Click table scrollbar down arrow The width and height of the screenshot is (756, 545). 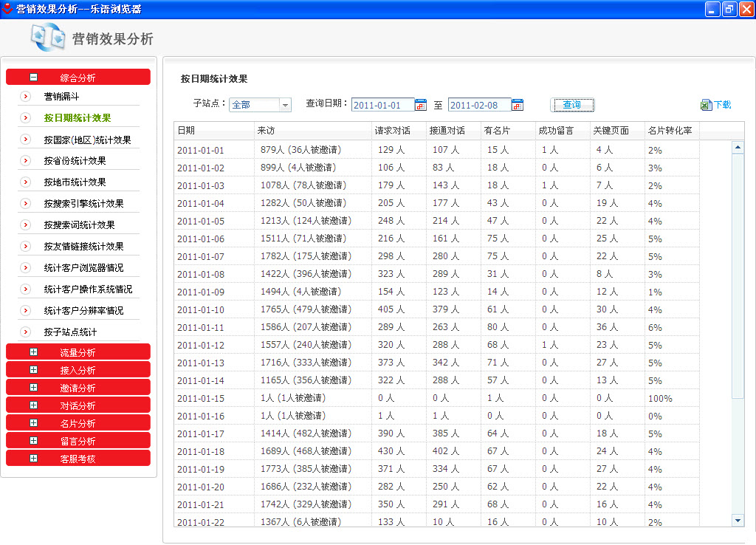point(738,520)
